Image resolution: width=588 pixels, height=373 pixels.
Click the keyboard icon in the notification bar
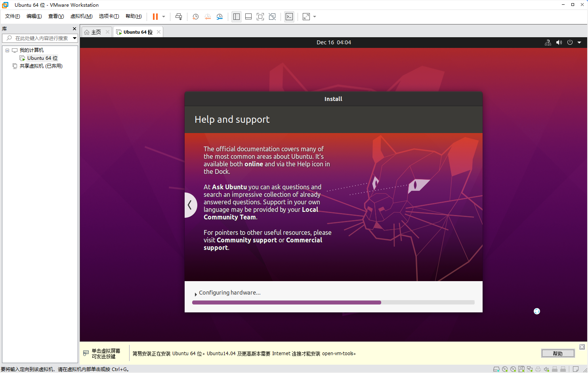pyautogui.click(x=86, y=353)
